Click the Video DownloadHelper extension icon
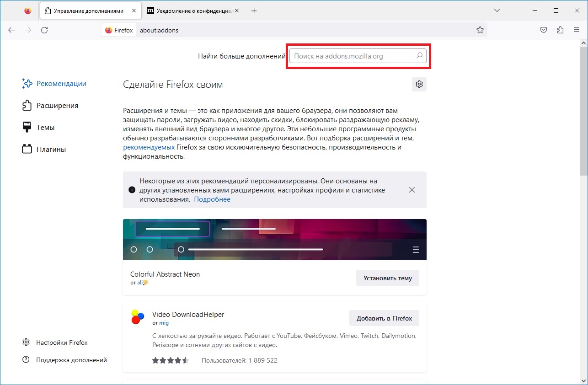 pyautogui.click(x=138, y=317)
